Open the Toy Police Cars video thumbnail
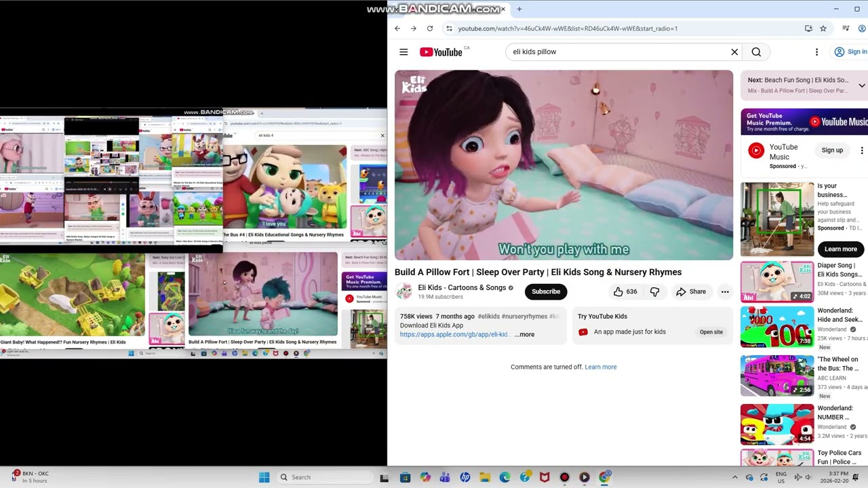This screenshot has height=488, width=868. coord(777,458)
